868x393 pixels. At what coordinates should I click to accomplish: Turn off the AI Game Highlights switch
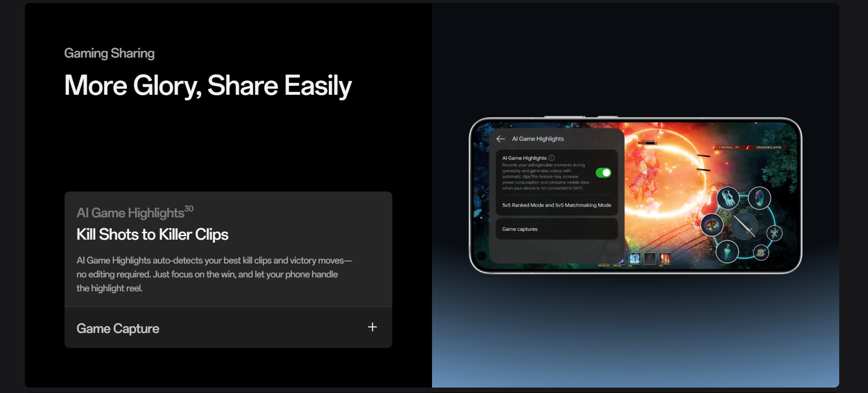pyautogui.click(x=603, y=173)
